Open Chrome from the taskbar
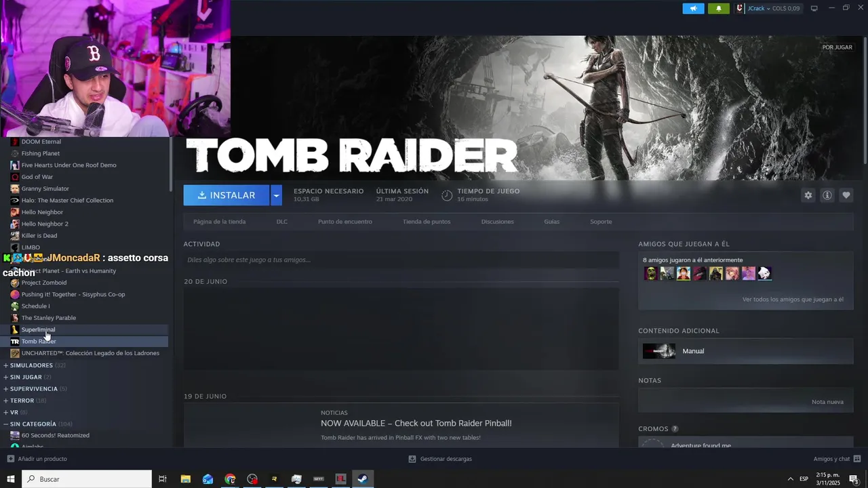Image resolution: width=868 pixels, height=488 pixels. click(x=230, y=479)
